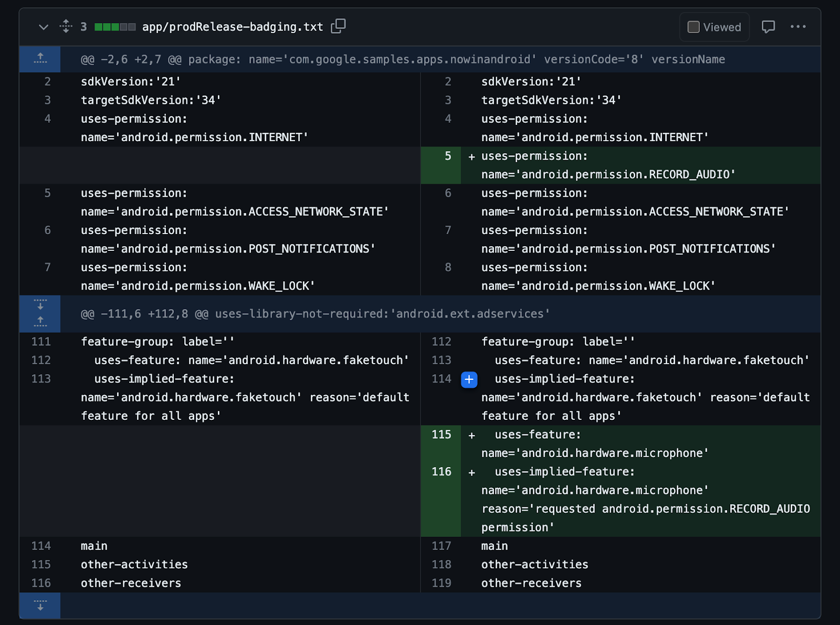Expand lines below at bottom of diff
The width and height of the screenshot is (840, 625).
[x=40, y=606]
